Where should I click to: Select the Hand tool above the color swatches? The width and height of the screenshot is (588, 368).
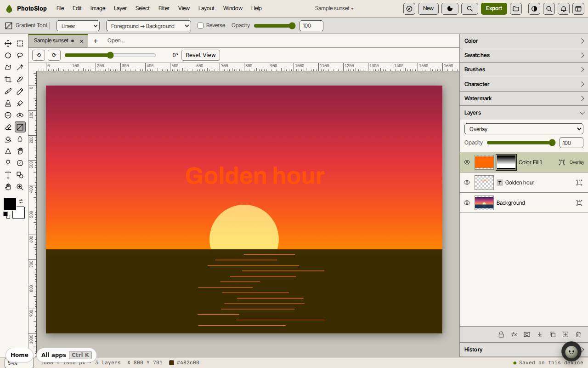[8, 187]
